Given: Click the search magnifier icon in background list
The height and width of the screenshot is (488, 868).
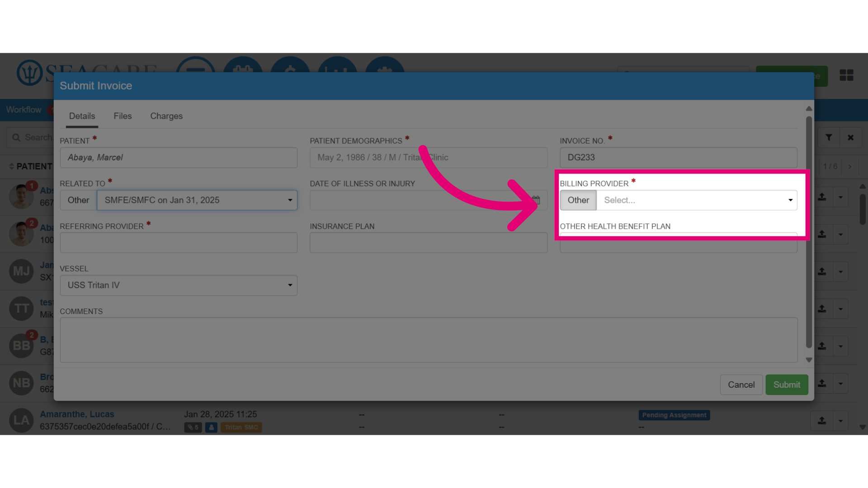Looking at the screenshot, I should (16, 137).
